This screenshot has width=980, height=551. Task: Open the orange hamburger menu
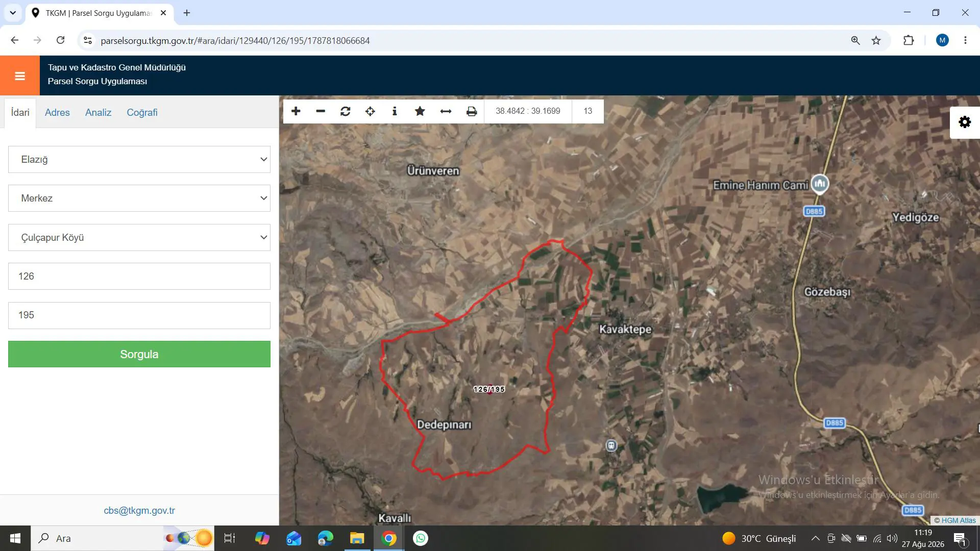click(x=20, y=76)
